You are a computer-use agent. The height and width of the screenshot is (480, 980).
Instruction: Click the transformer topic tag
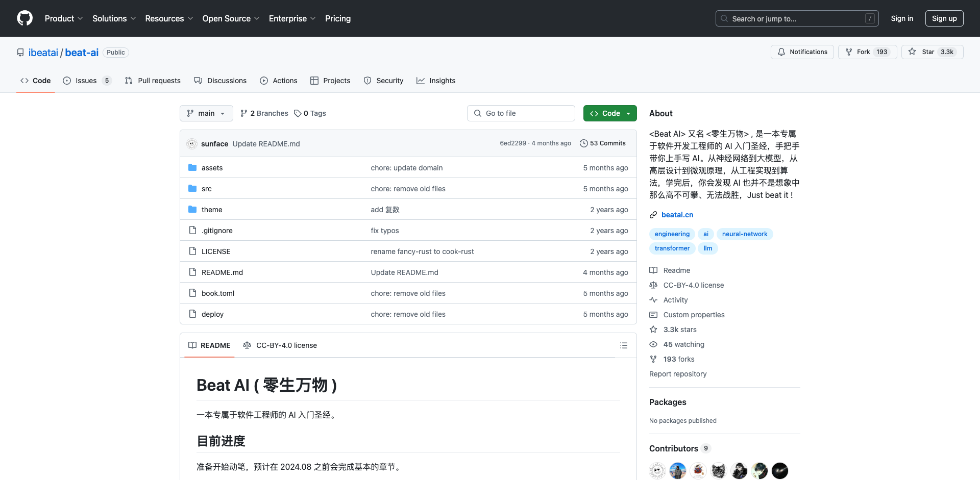672,248
